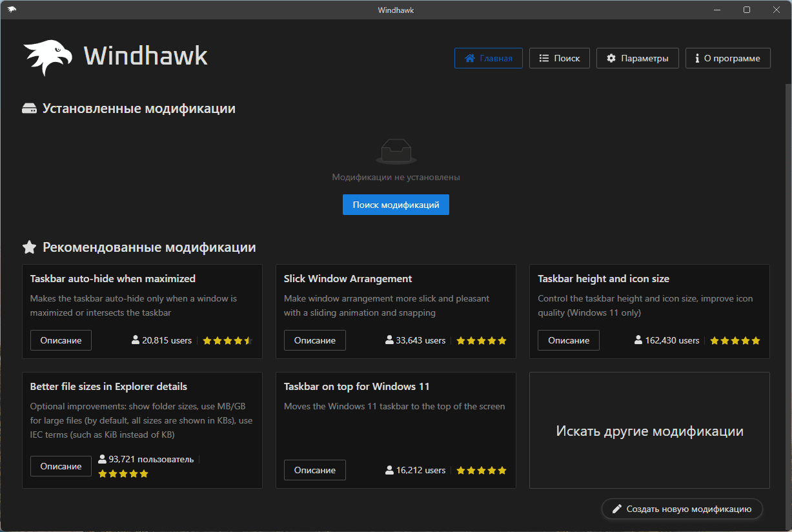Click the Модификации не установлены message
792x532 pixels.
396,177
